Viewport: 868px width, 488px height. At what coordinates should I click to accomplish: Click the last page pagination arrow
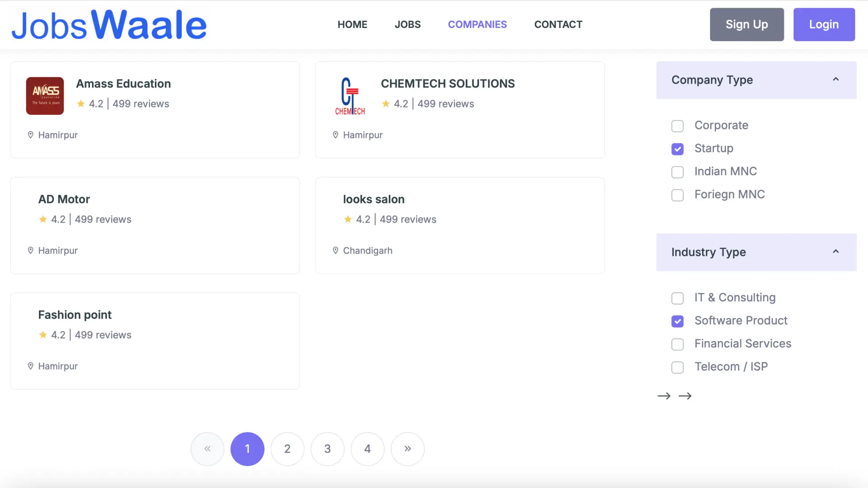(x=407, y=449)
